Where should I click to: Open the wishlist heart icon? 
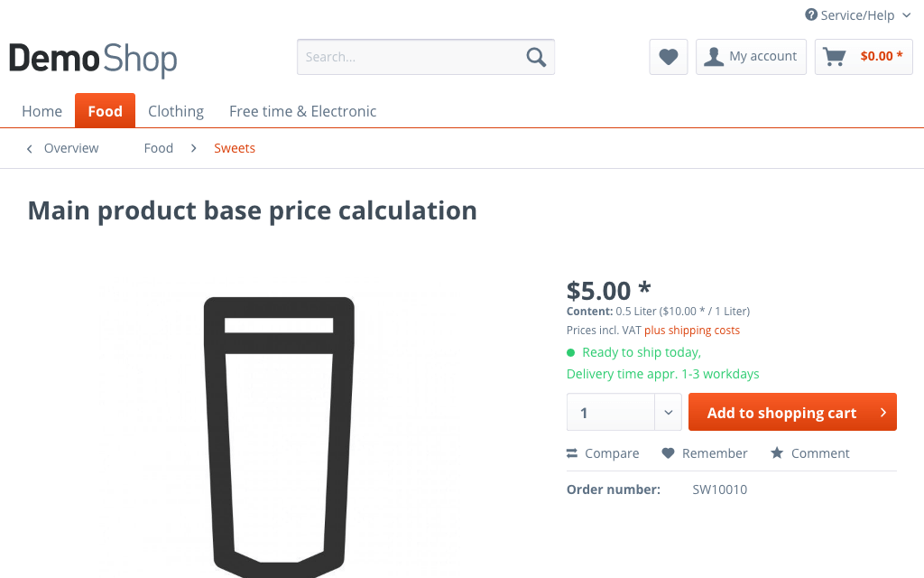669,57
